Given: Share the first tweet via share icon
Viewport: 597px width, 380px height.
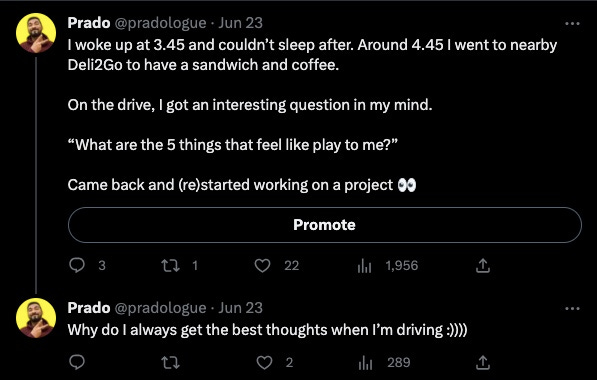Looking at the screenshot, I should (x=482, y=265).
